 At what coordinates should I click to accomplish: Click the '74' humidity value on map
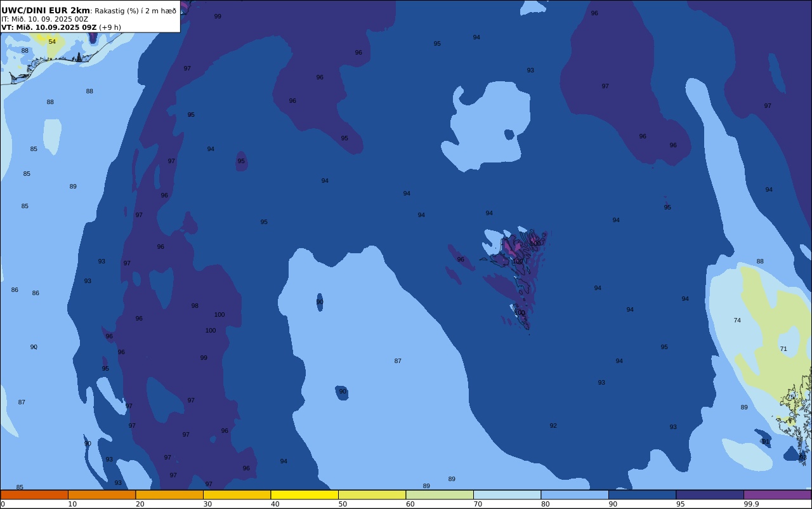point(737,321)
